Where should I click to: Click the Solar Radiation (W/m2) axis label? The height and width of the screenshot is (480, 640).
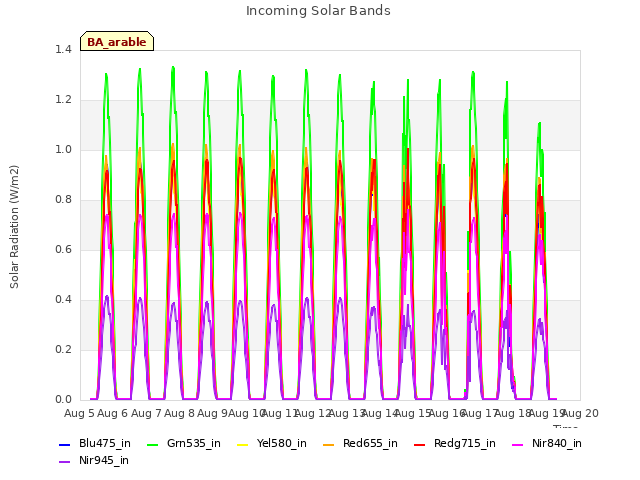click(x=14, y=227)
